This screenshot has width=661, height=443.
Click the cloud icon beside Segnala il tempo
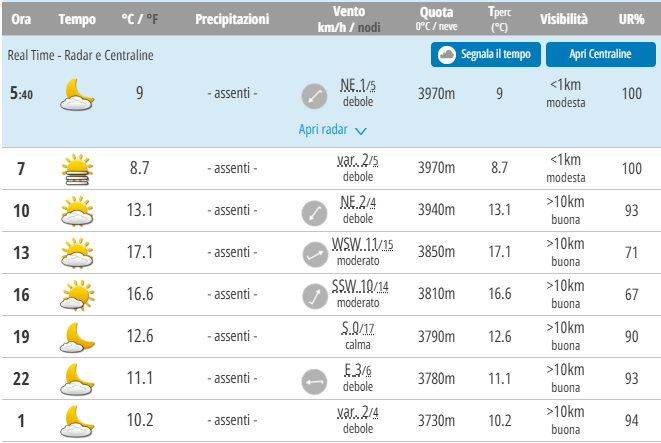tap(447, 54)
